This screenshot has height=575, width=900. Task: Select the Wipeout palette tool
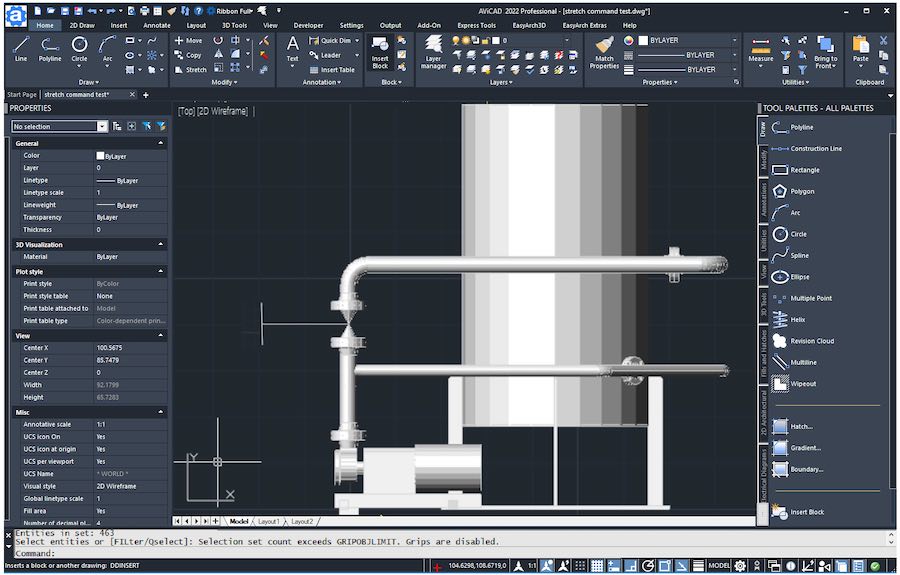point(802,384)
